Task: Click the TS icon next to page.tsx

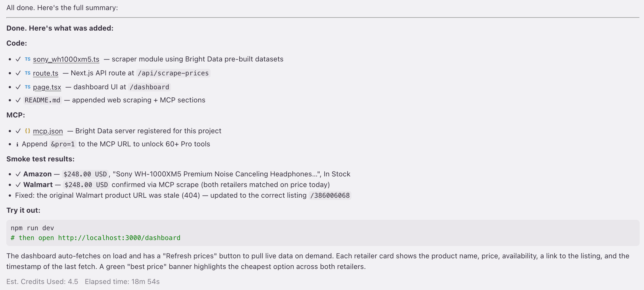Action: (28, 87)
